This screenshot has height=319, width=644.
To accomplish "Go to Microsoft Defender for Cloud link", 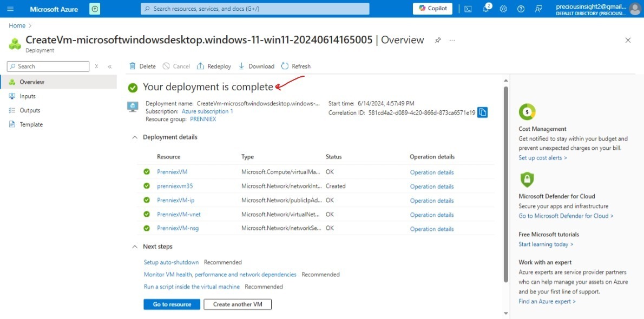I will tap(566, 216).
